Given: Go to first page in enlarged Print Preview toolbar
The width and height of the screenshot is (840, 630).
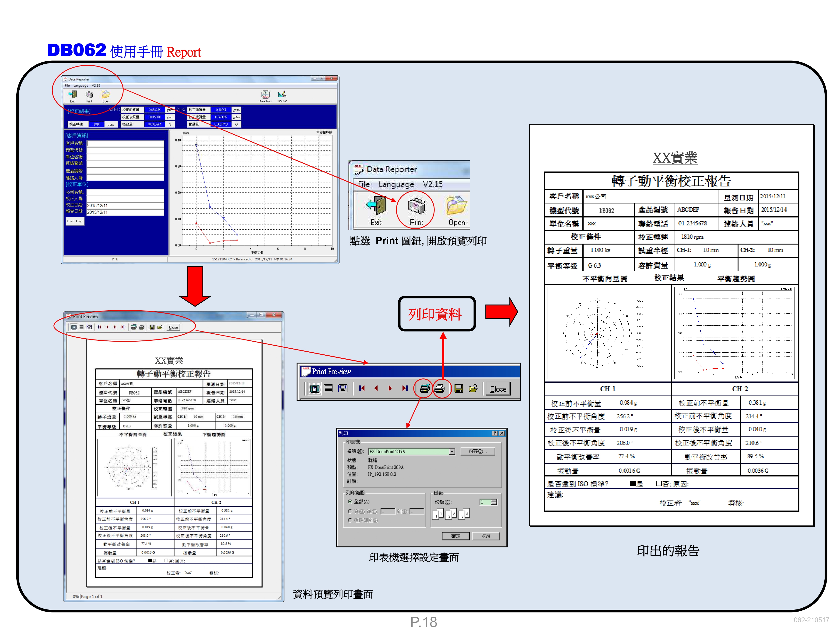Looking at the screenshot, I should (362, 388).
